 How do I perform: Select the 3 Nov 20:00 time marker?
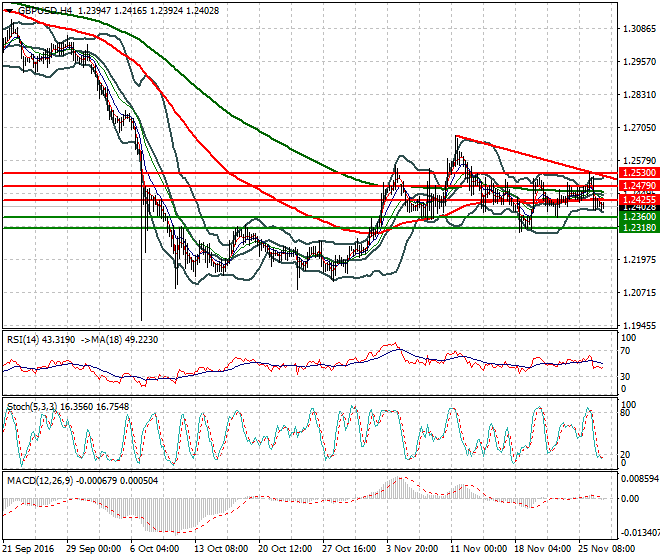412,549
